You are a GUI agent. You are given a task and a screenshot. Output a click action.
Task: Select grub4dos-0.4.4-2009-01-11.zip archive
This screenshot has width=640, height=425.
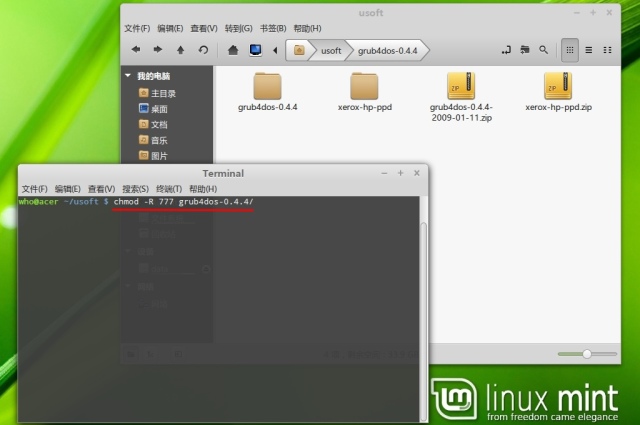(461, 87)
